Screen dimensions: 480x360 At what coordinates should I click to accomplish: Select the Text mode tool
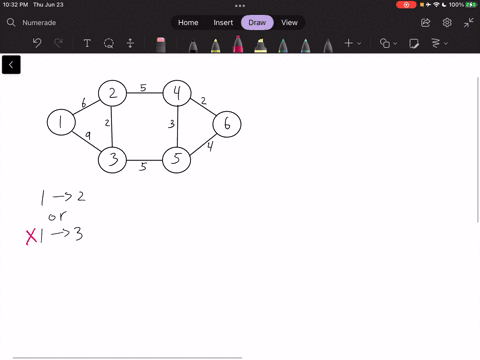tap(87, 43)
